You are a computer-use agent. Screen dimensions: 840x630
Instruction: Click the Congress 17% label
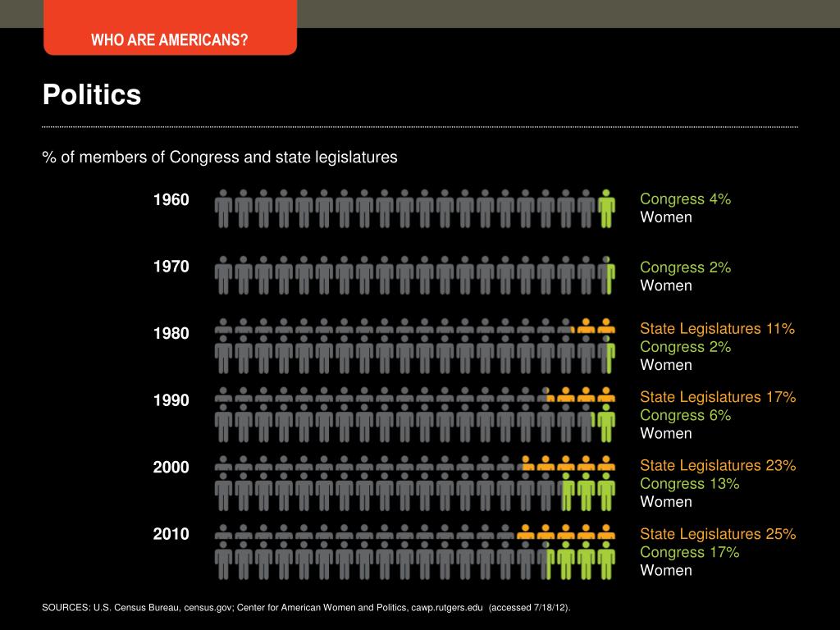(689, 552)
